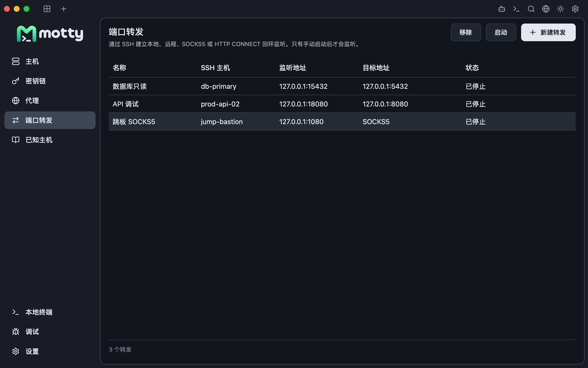Add a new tab with plus icon
Screen dimensions: 588x368
tap(64, 9)
